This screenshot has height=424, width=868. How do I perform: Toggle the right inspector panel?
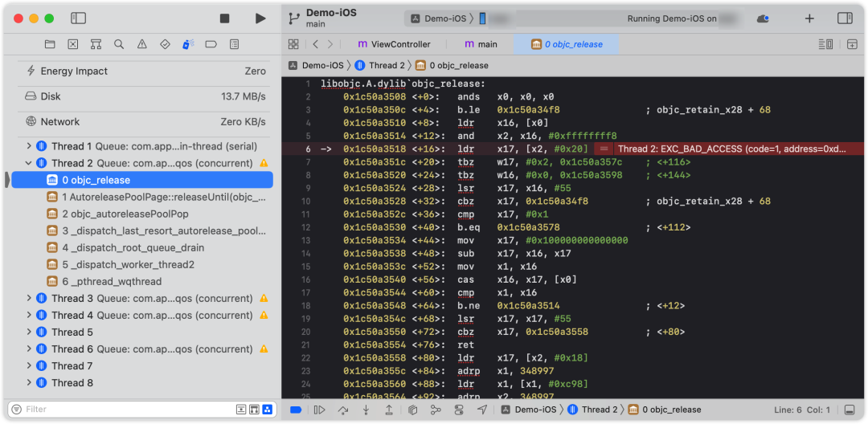tap(845, 18)
